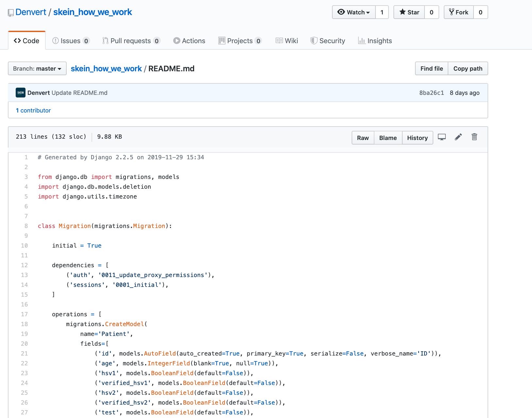Click the code brackets icon on the Code tab

pos(18,40)
